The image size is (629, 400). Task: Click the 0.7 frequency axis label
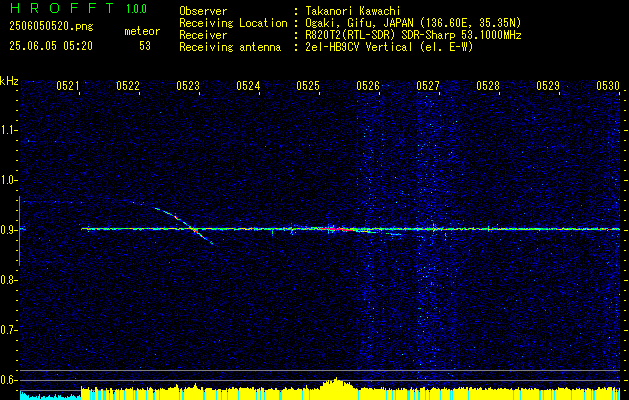pyautogui.click(x=8, y=330)
